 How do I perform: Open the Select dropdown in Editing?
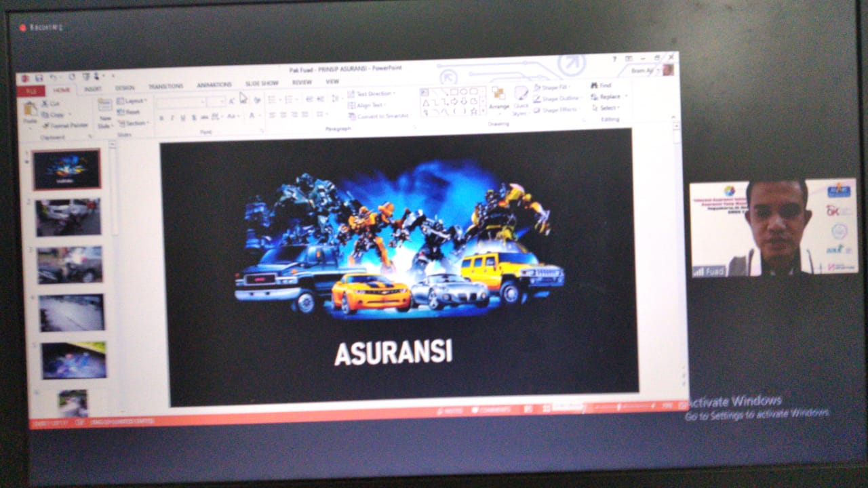(606, 107)
